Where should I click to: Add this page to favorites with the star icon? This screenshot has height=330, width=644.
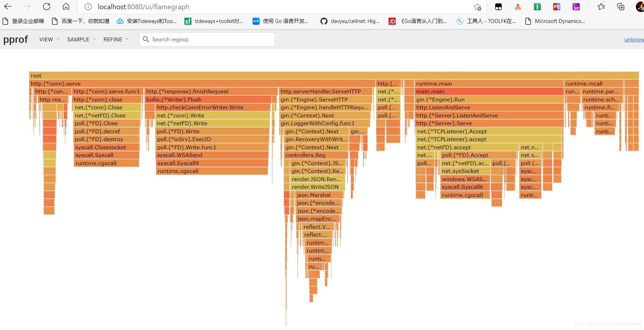click(478, 7)
